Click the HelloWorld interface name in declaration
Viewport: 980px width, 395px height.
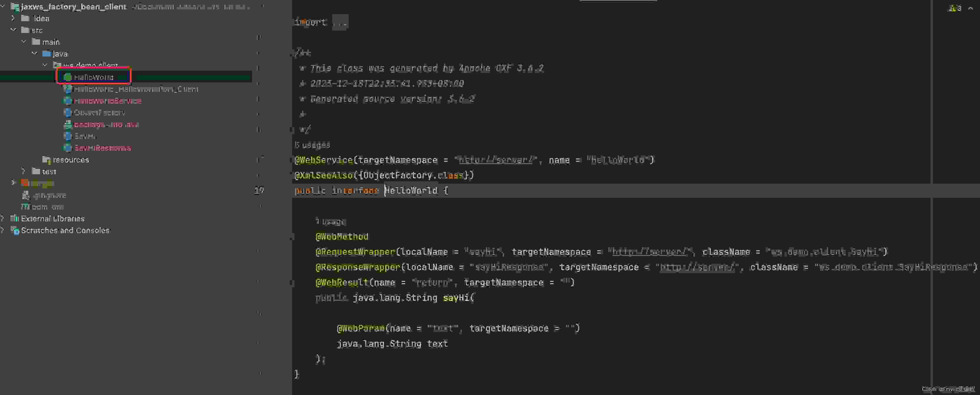tap(411, 190)
